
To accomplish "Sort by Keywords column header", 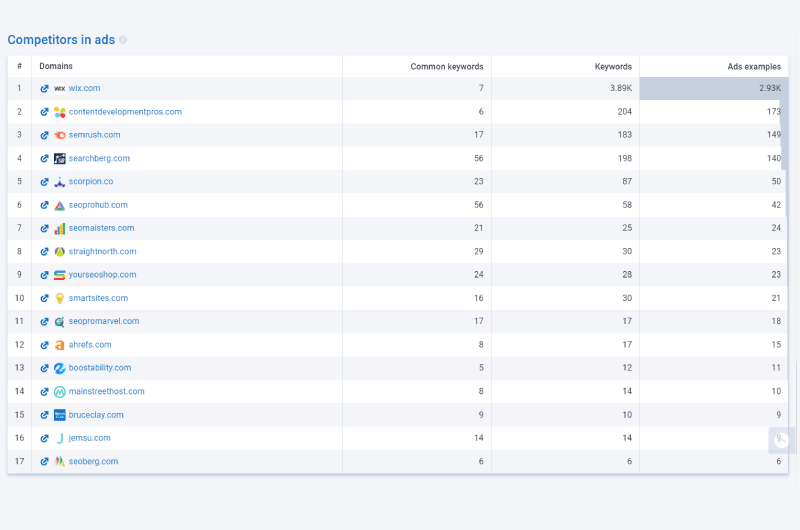I will (613, 66).
